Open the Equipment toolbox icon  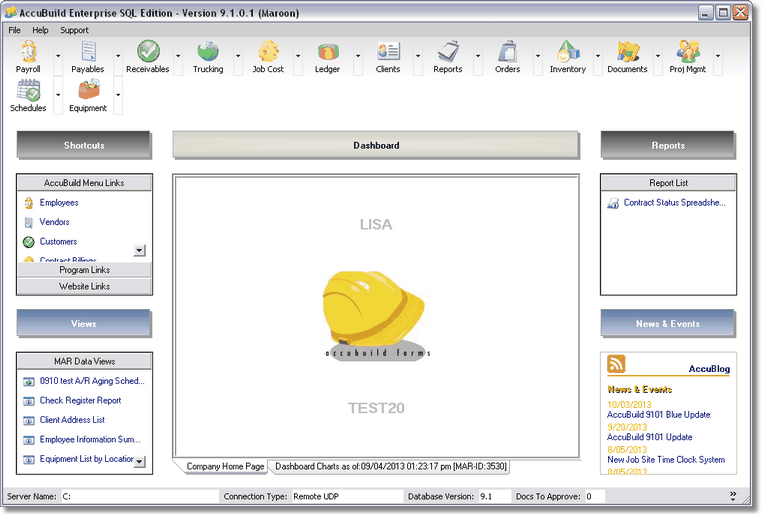click(88, 90)
